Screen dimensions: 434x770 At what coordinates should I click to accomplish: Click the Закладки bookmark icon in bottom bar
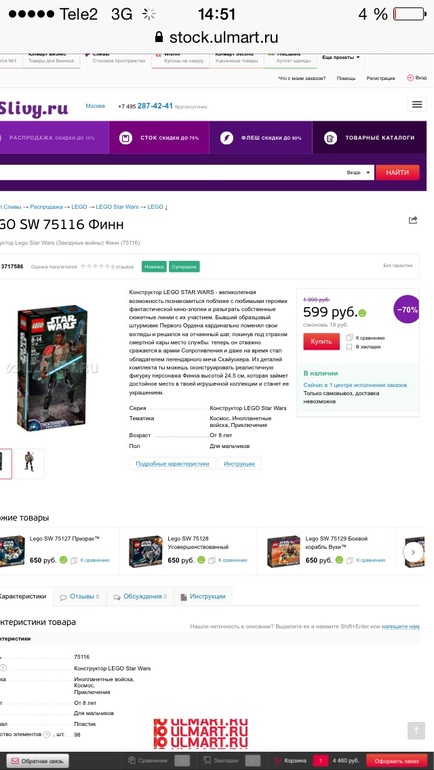[206, 761]
